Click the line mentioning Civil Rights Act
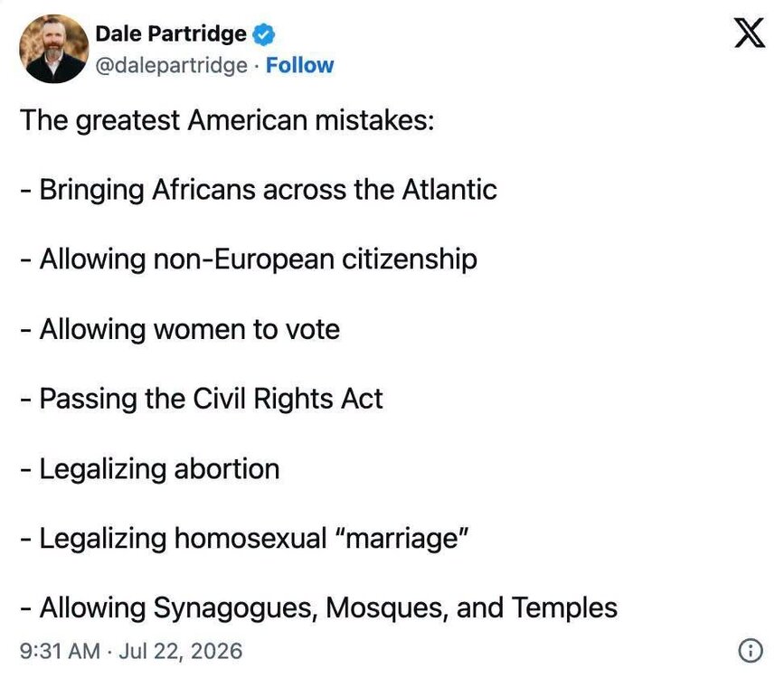The image size is (784, 678). click(202, 399)
